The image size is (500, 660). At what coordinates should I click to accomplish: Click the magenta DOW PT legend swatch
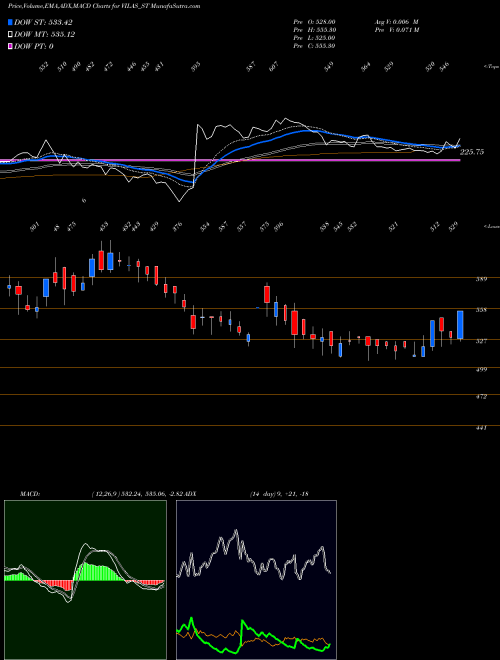coord(10,46)
